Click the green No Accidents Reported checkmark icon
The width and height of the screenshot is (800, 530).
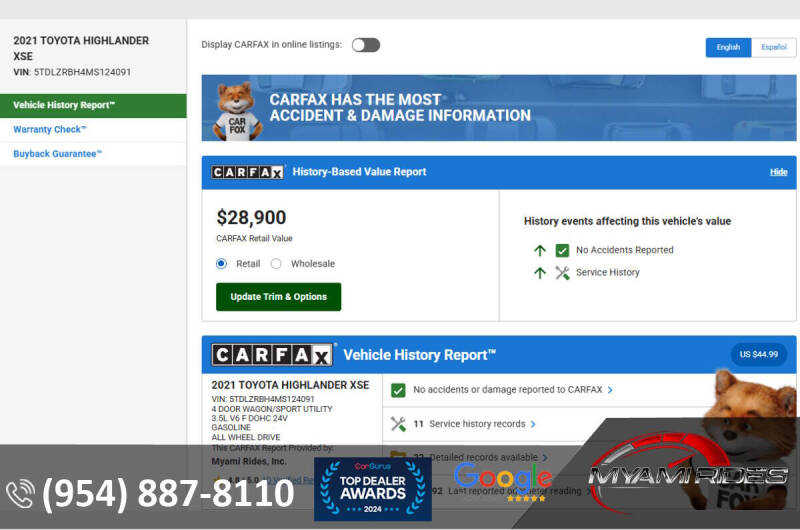[562, 250]
